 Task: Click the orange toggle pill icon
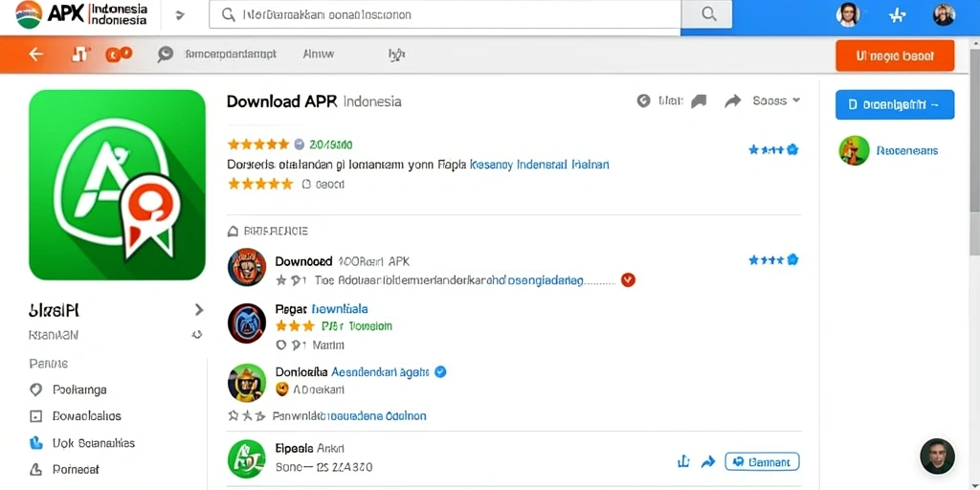coord(119,55)
